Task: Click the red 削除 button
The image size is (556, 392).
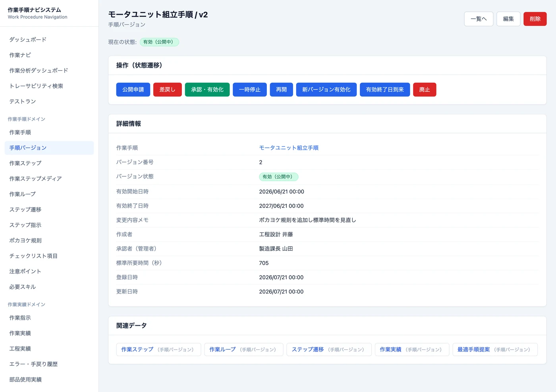Action: point(535,19)
